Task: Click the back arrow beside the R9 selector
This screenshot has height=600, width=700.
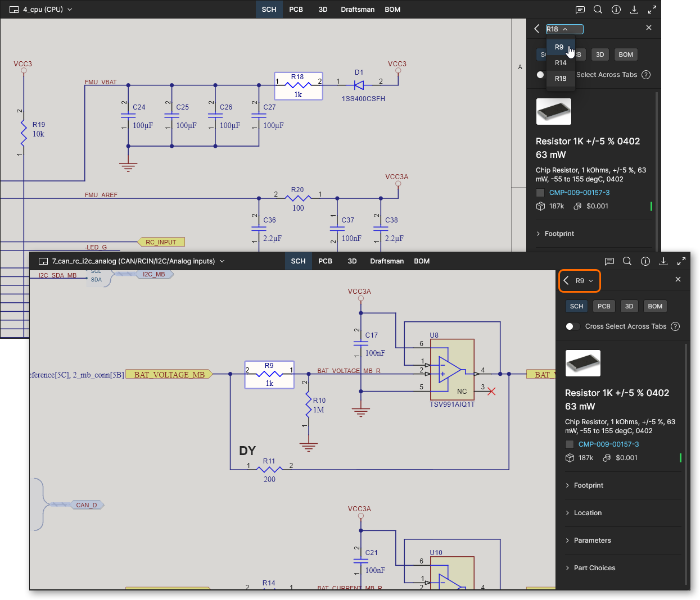Action: 566,280
